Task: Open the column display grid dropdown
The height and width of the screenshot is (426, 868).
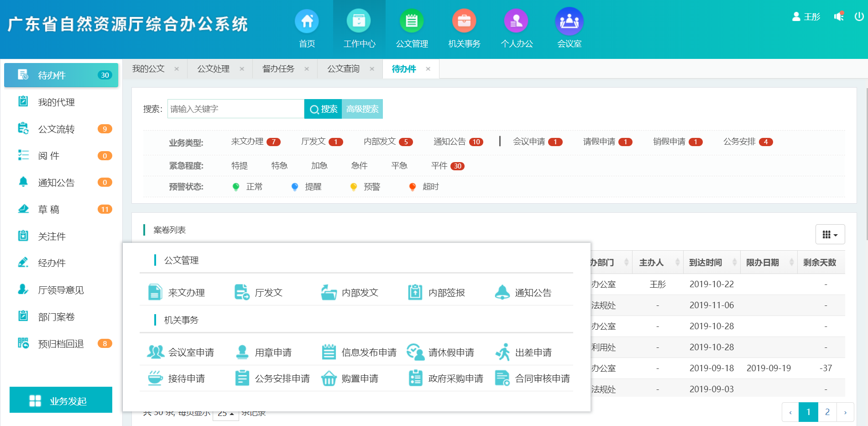Action: tap(830, 235)
